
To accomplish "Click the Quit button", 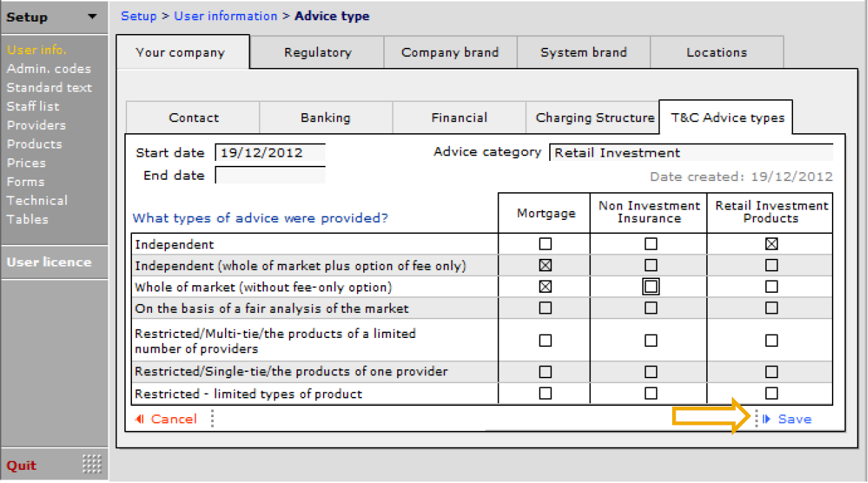I will tap(22, 465).
